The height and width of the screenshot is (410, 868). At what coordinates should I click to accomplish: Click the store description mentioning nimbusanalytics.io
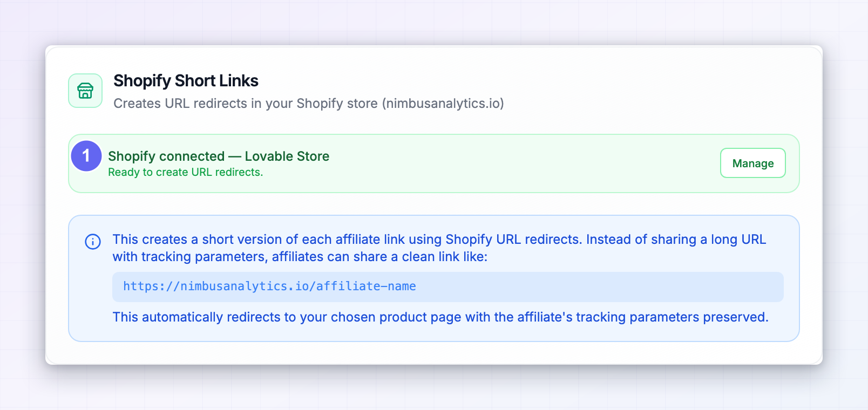(308, 104)
